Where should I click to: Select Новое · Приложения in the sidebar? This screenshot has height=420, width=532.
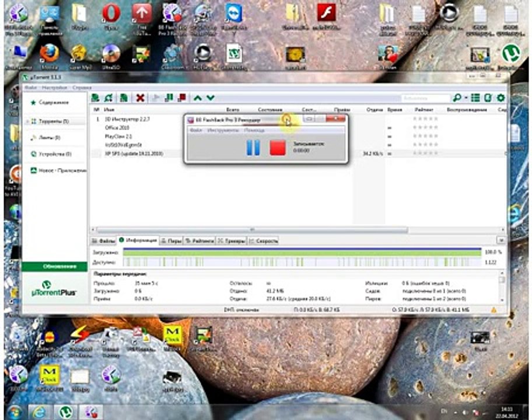click(x=58, y=170)
